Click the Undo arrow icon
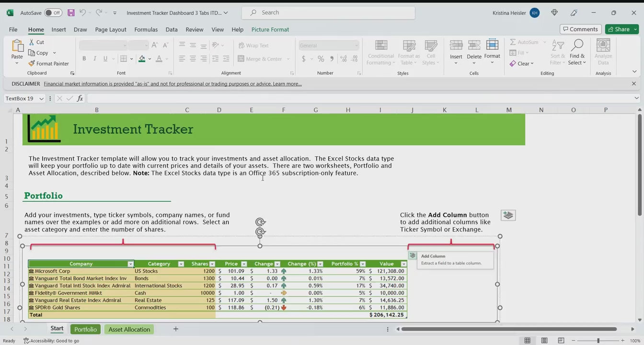The height and width of the screenshot is (345, 644). click(83, 13)
